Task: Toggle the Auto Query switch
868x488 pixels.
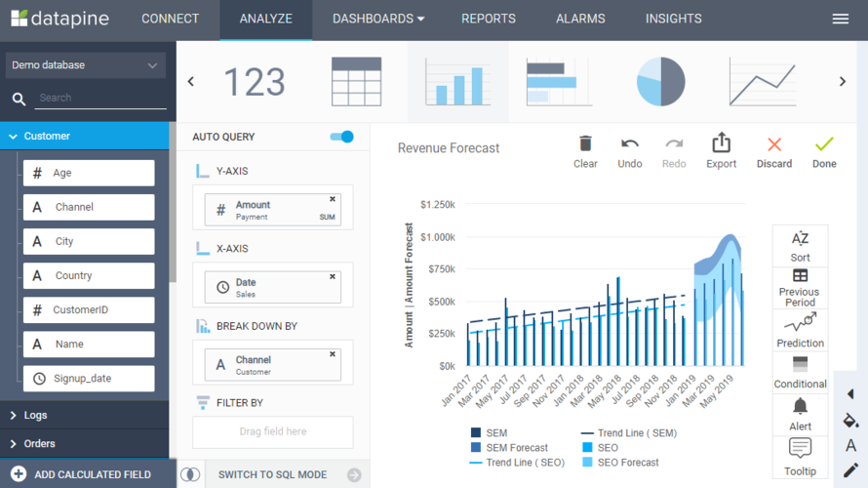Action: 342,137
